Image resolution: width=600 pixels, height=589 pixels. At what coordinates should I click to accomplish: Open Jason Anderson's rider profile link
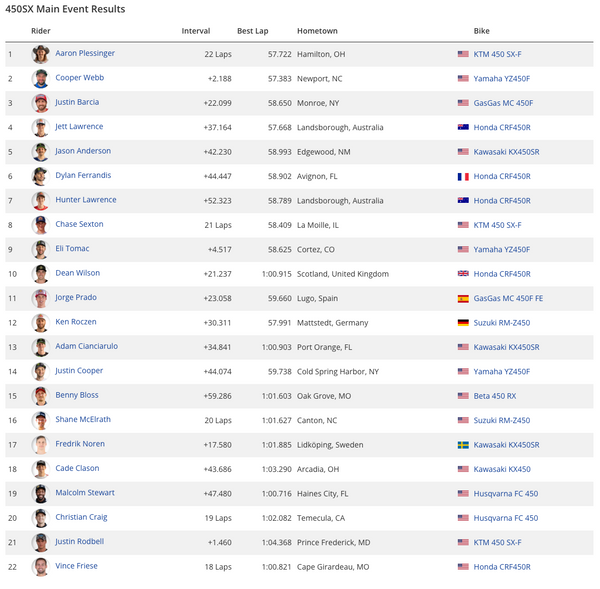click(83, 151)
